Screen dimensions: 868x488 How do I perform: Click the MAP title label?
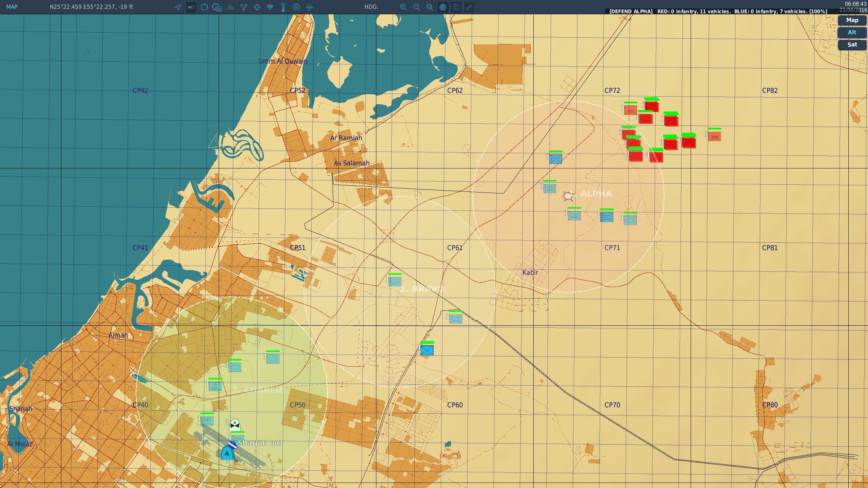tap(12, 7)
